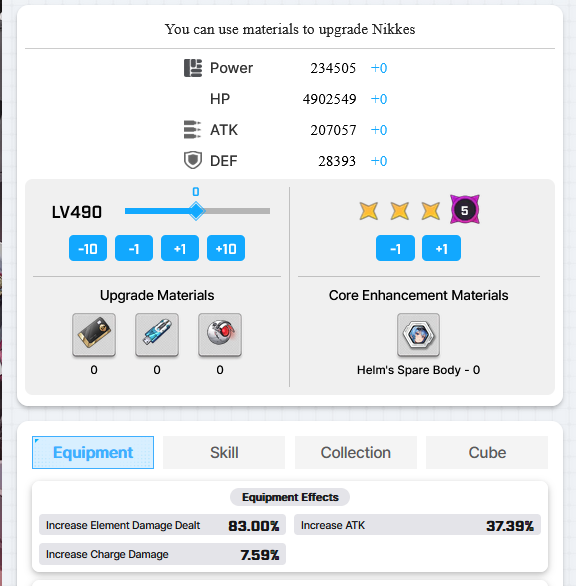Image resolution: width=576 pixels, height=586 pixels.
Task: Switch to the Cube tab
Action: [x=487, y=453]
